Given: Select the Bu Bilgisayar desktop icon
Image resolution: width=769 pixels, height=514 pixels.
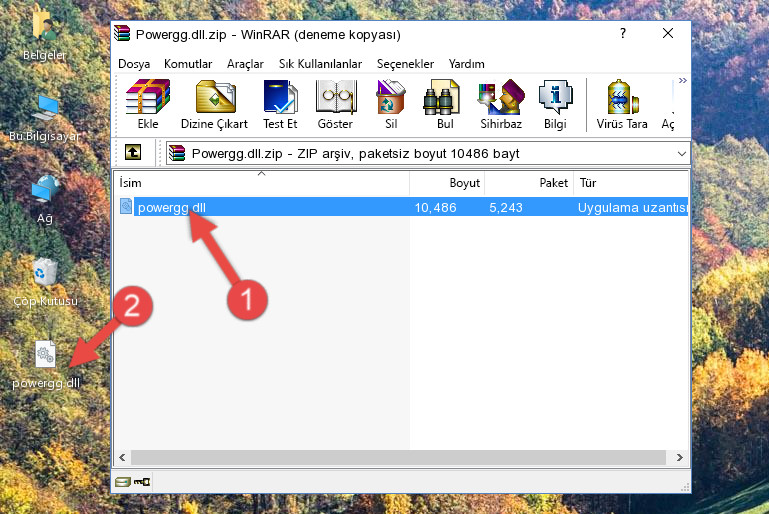Looking at the screenshot, I should pos(45,118).
